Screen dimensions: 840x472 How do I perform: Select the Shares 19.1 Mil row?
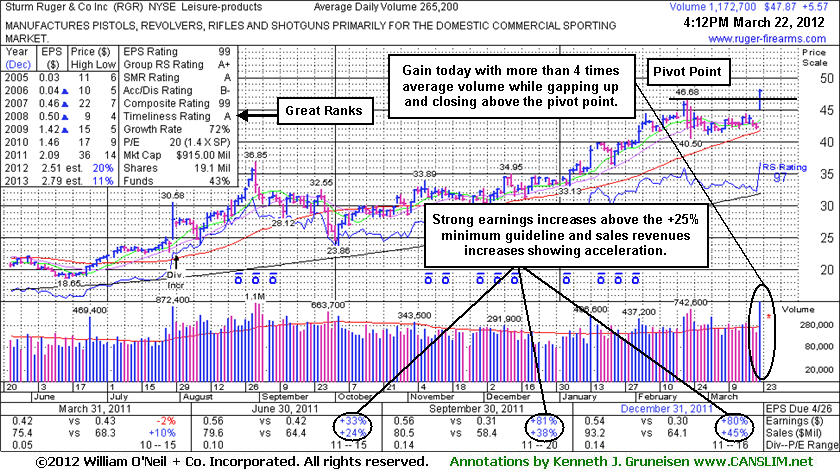click(x=177, y=168)
